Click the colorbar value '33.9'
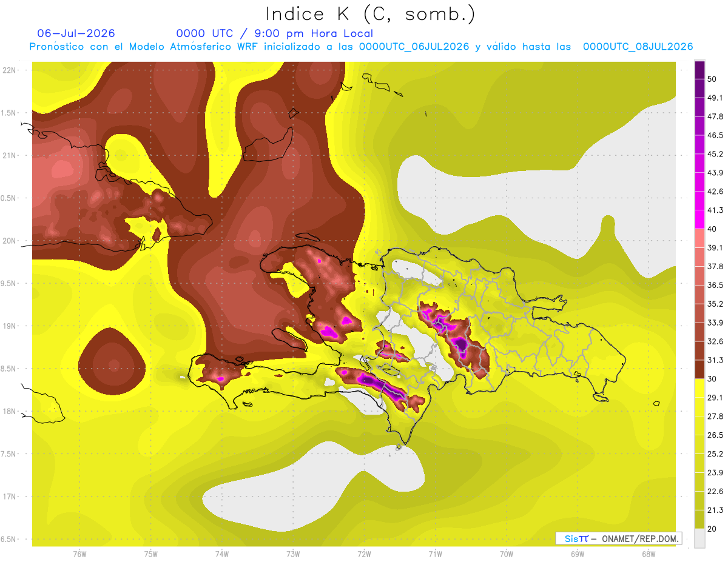728x562 pixels. (715, 323)
